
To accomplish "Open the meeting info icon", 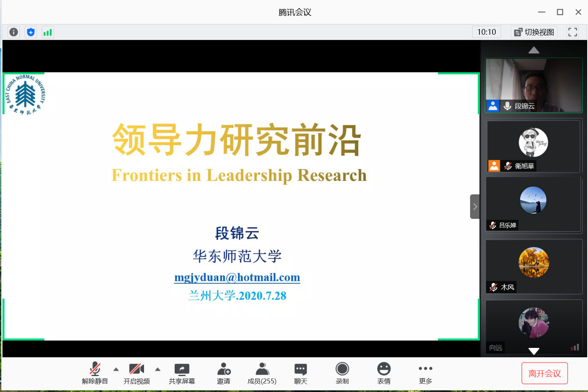I will (x=13, y=32).
